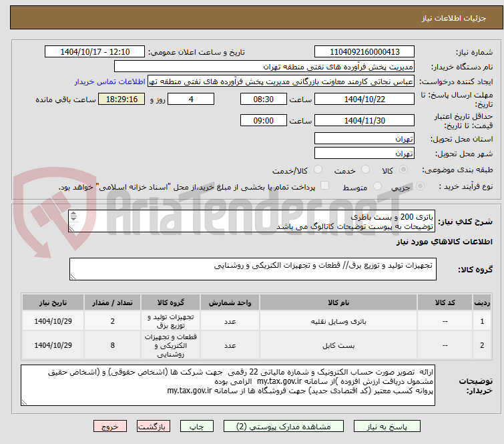Click the response deadline date 1404/10/22
Image resolution: width=504 pixels, height=444 pixels.
(x=364, y=99)
